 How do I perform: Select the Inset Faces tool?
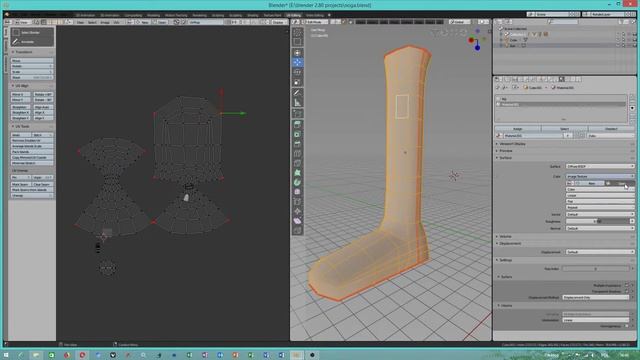click(x=298, y=134)
